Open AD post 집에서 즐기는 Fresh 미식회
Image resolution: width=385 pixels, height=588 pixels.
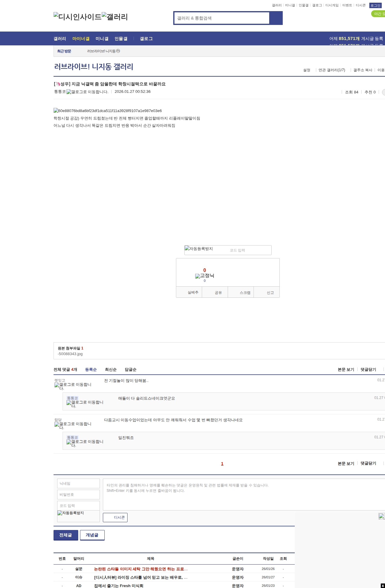click(x=119, y=586)
